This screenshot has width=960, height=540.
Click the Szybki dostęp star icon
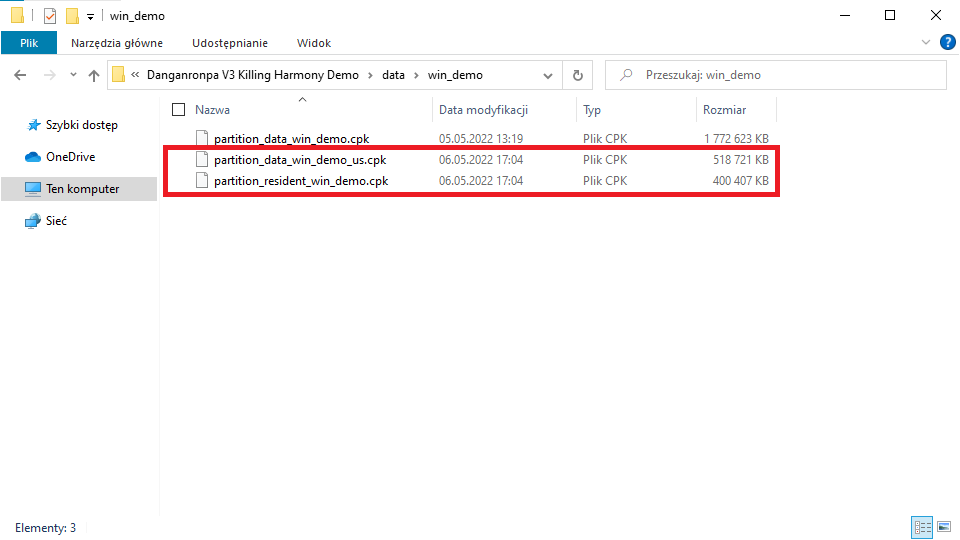click(x=34, y=125)
